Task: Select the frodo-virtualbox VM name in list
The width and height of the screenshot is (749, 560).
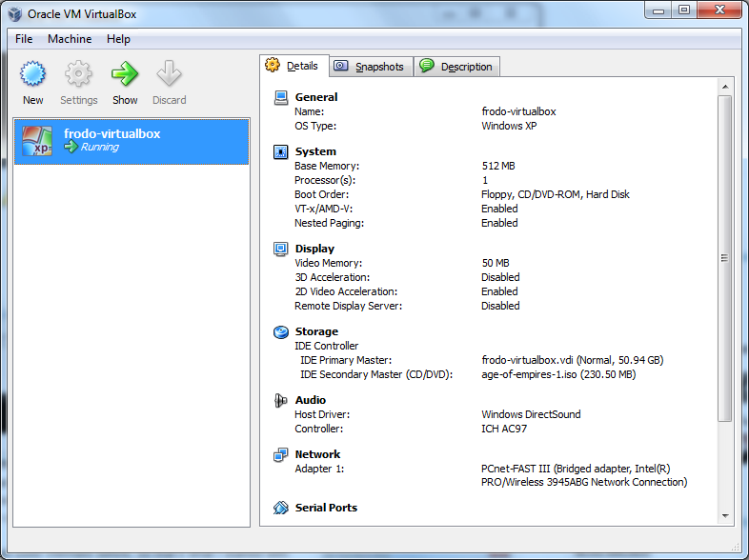Action: pyautogui.click(x=111, y=133)
